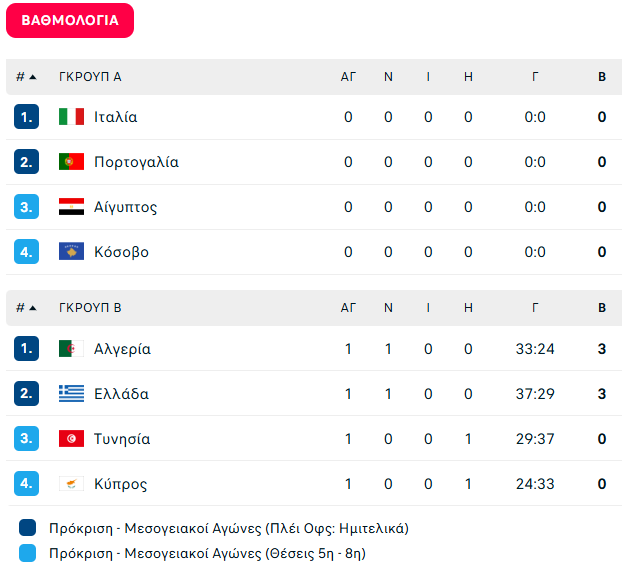Sort Group A by rank arrow
Viewport: 622px width, 567px height.
coord(33,77)
